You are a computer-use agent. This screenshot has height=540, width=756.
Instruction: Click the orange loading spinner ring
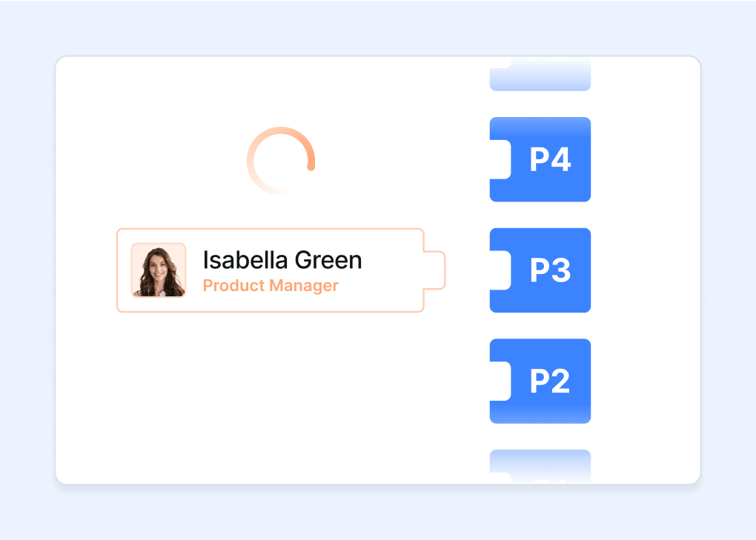click(x=281, y=161)
